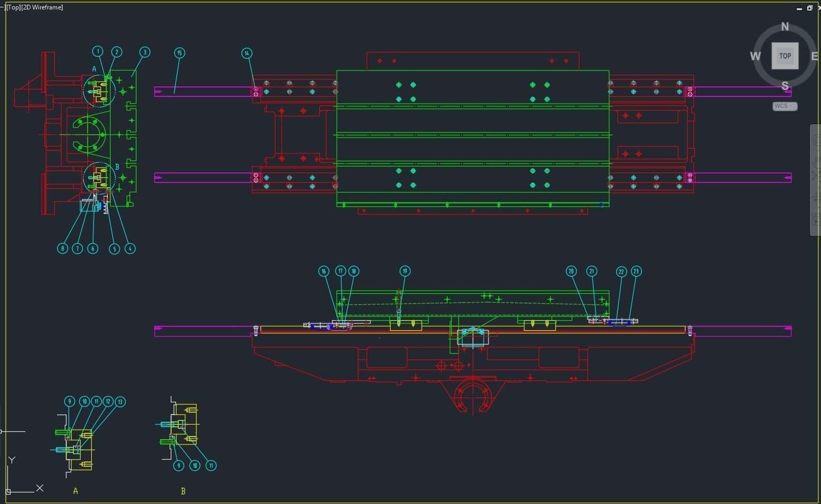Click the TOP face of the ViewCube

(785, 56)
